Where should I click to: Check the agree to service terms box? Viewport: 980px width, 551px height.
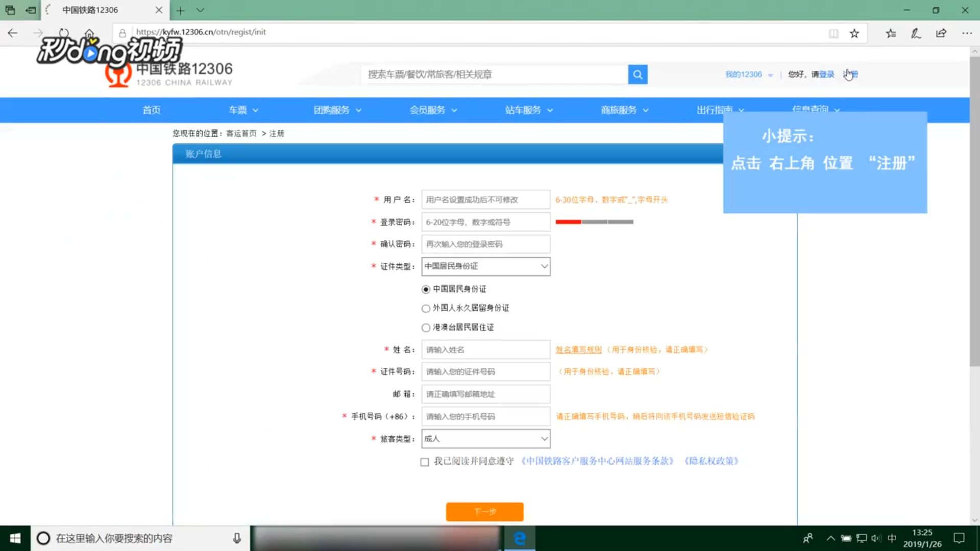(424, 462)
